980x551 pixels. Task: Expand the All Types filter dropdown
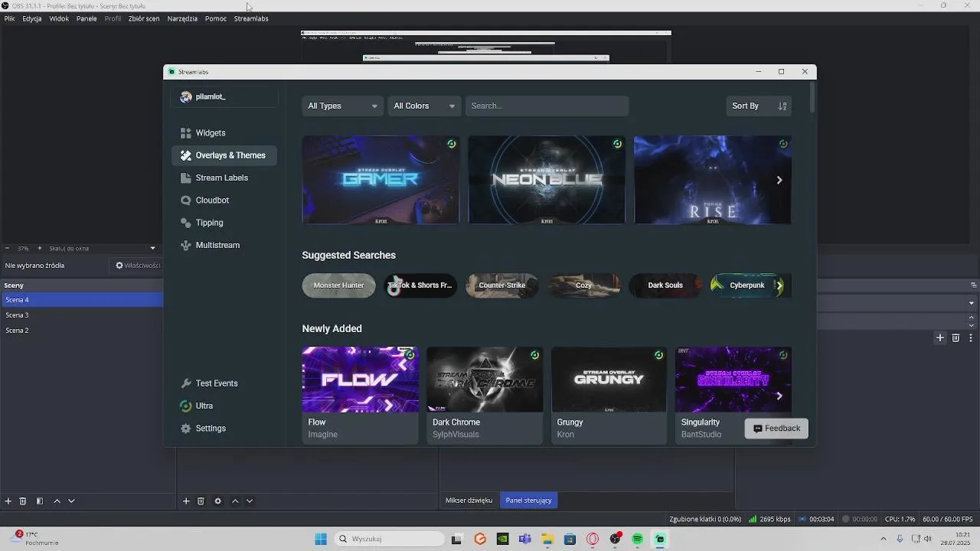point(342,106)
